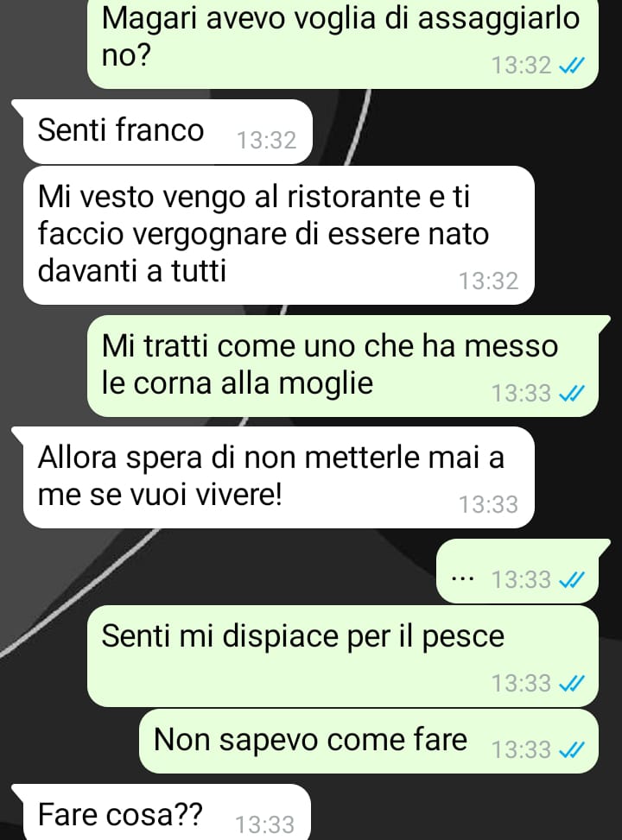Select the 'Non sapevo come fare' message
This screenshot has height=840, width=622.
(369, 742)
